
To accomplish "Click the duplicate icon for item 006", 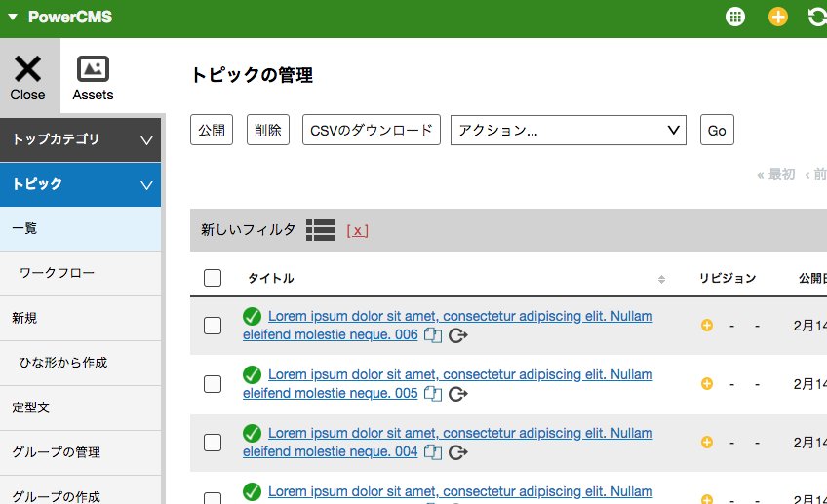I will 433,335.
